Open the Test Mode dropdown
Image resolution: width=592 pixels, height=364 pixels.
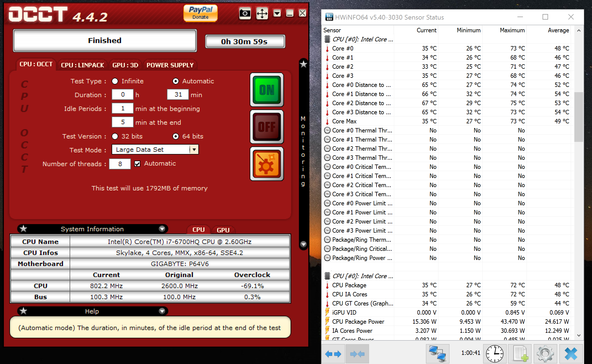pos(194,150)
